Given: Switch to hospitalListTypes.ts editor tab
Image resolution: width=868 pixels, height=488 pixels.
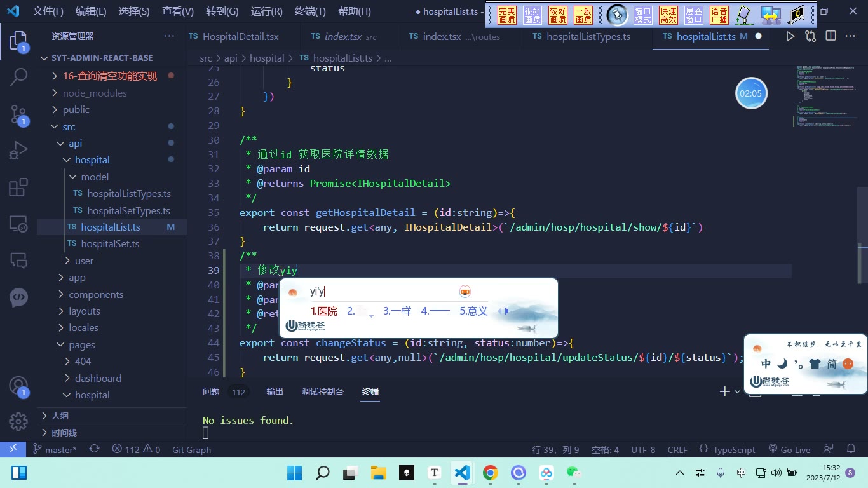Looking at the screenshot, I should 588,37.
